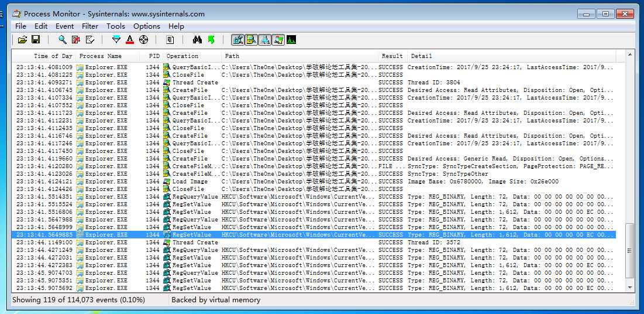Toggle event capture with the magnifier icon
This screenshot has width=644, height=314.
[x=62, y=40]
